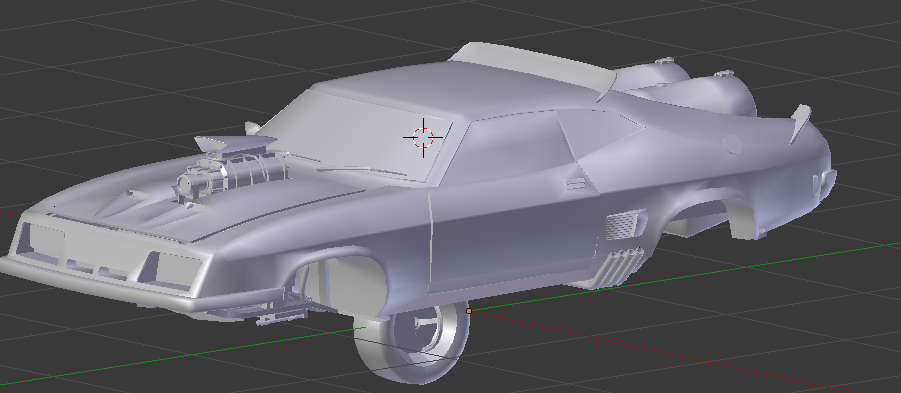Select the roof spoiler above rear window
The width and height of the screenshot is (901, 393).
pyautogui.click(x=532, y=66)
